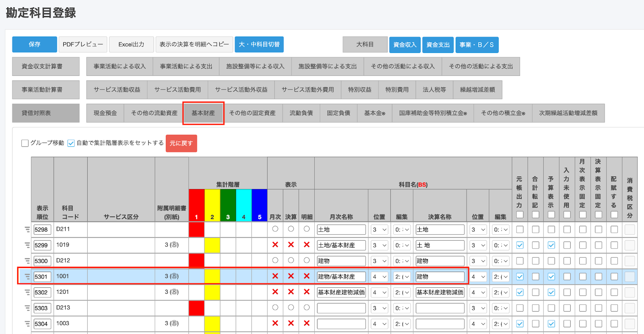This screenshot has width=644, height=334.
Task: Click red level 1 cell in row D211
Action: pyautogui.click(x=196, y=229)
